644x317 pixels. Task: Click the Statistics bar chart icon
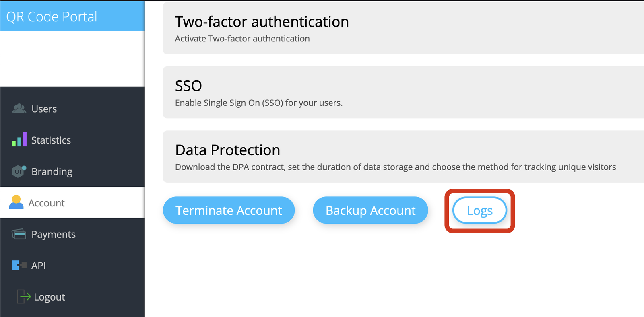tap(19, 140)
